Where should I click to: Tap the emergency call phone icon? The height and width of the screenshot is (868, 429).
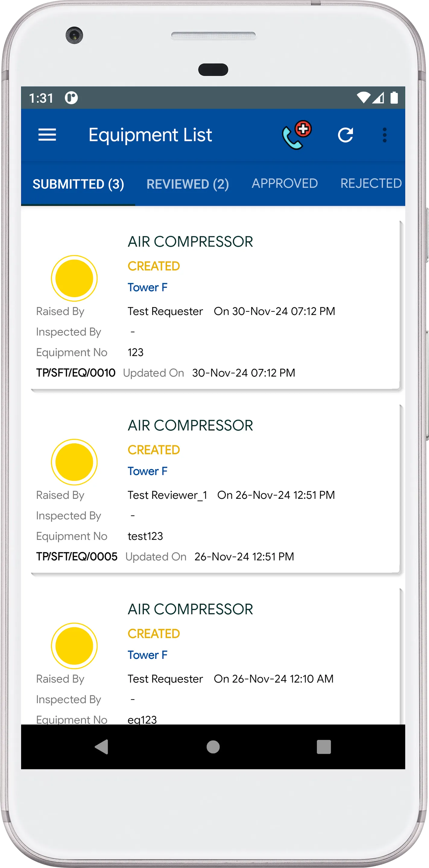[297, 135]
